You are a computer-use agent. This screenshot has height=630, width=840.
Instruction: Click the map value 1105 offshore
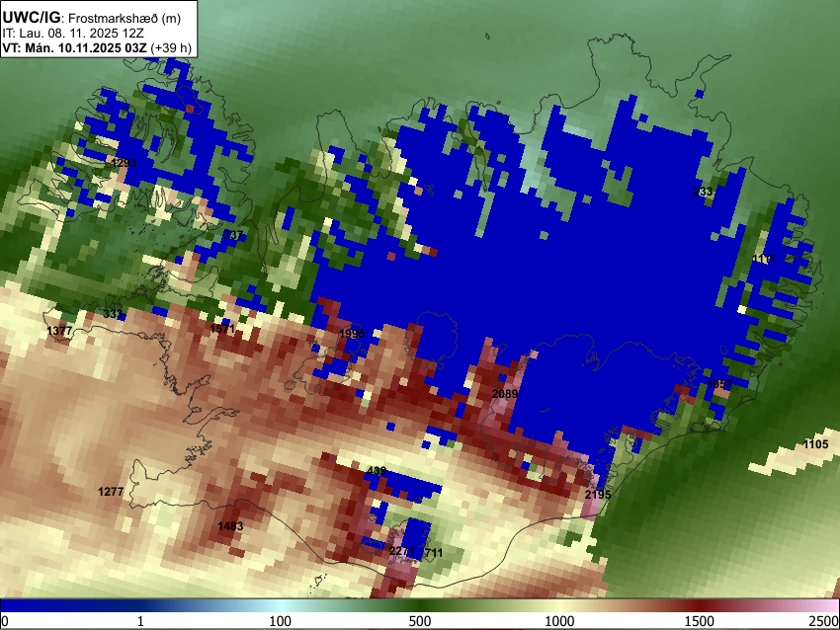coord(816,443)
